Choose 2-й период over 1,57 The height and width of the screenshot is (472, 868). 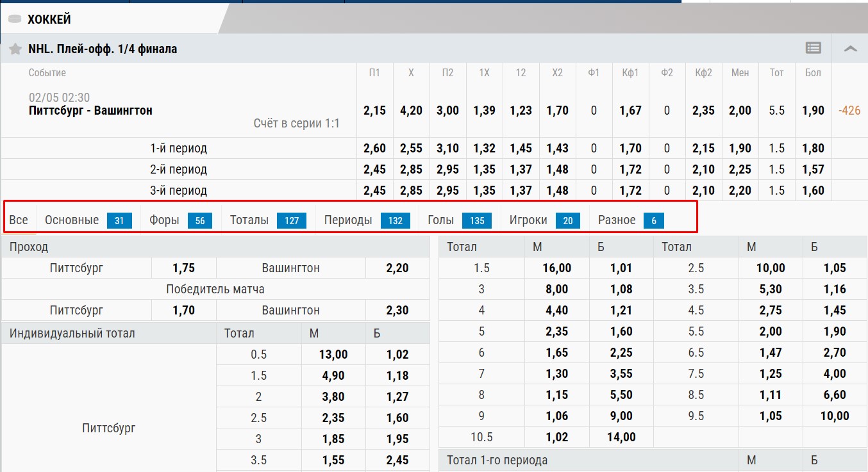coord(813,169)
